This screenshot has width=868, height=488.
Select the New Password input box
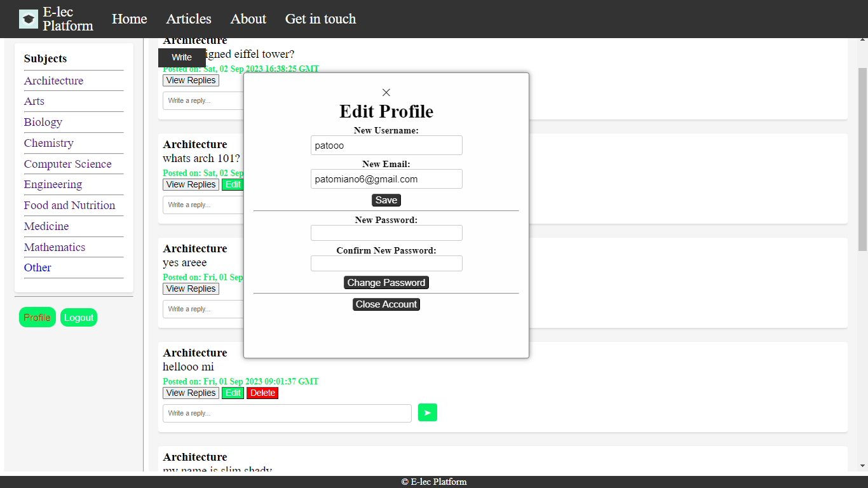(x=386, y=233)
